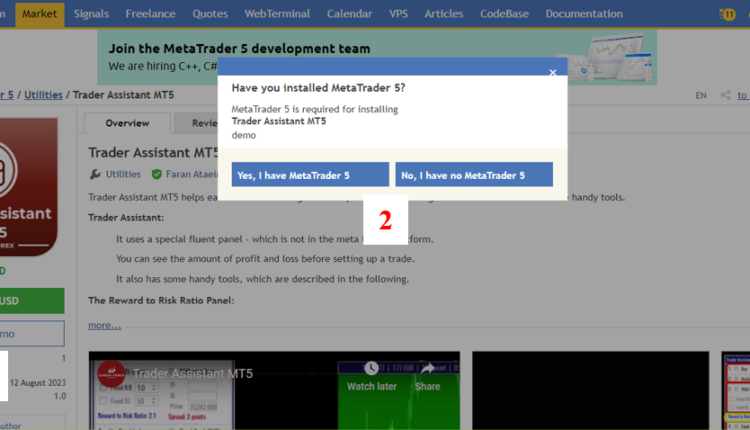The image size is (750, 430).
Task: Open the Market menu item
Action: coord(40,14)
